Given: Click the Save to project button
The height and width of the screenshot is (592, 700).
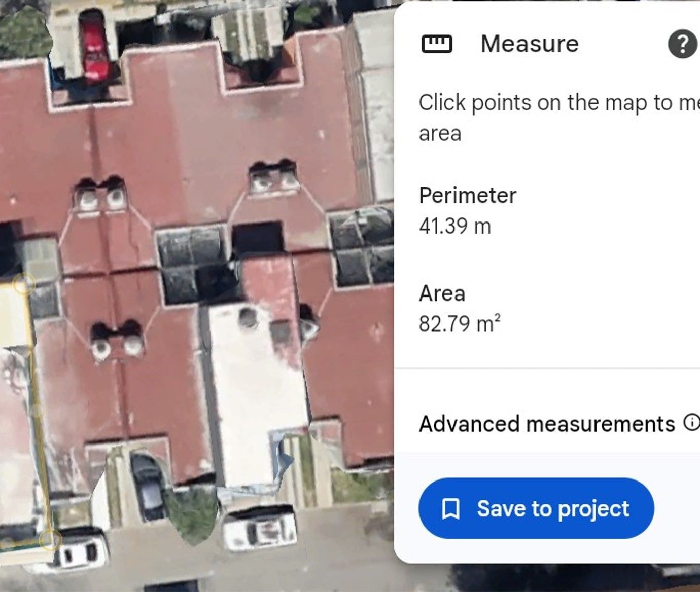Looking at the screenshot, I should click(x=536, y=508).
